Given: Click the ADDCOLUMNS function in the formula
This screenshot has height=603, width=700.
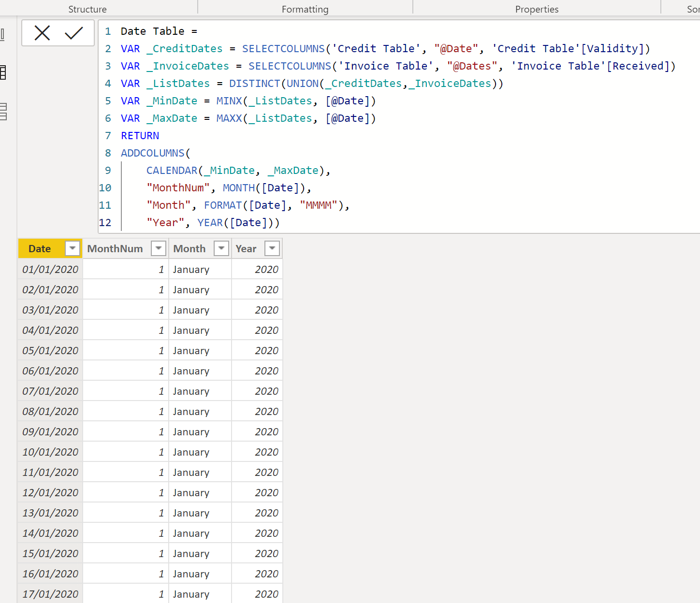Looking at the screenshot, I should [x=153, y=153].
